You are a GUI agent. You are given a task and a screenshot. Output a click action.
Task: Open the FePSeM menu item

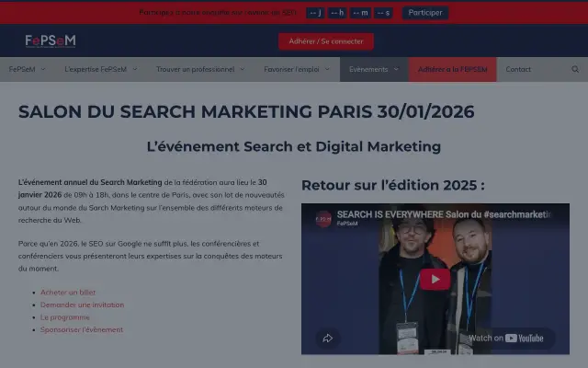tap(22, 69)
